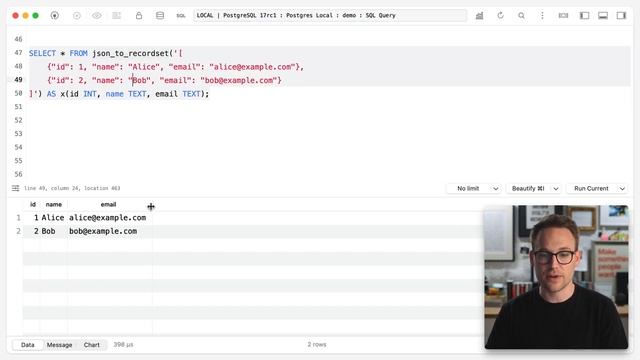Click the Run Current button

pos(591,189)
